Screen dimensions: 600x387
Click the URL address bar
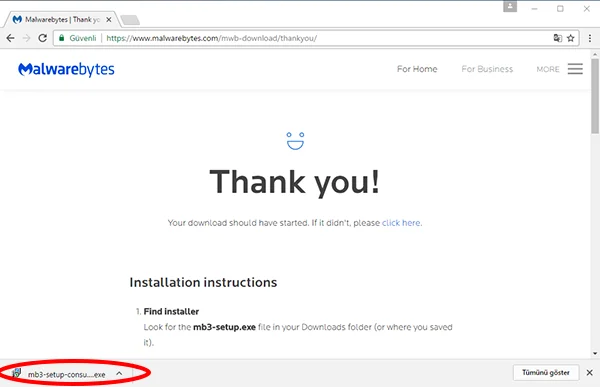tap(316, 38)
